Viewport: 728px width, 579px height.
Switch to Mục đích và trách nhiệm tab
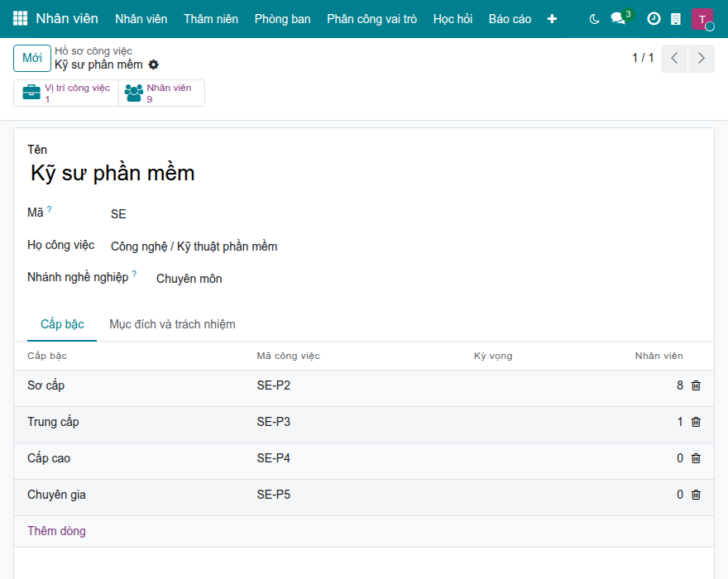(x=172, y=324)
